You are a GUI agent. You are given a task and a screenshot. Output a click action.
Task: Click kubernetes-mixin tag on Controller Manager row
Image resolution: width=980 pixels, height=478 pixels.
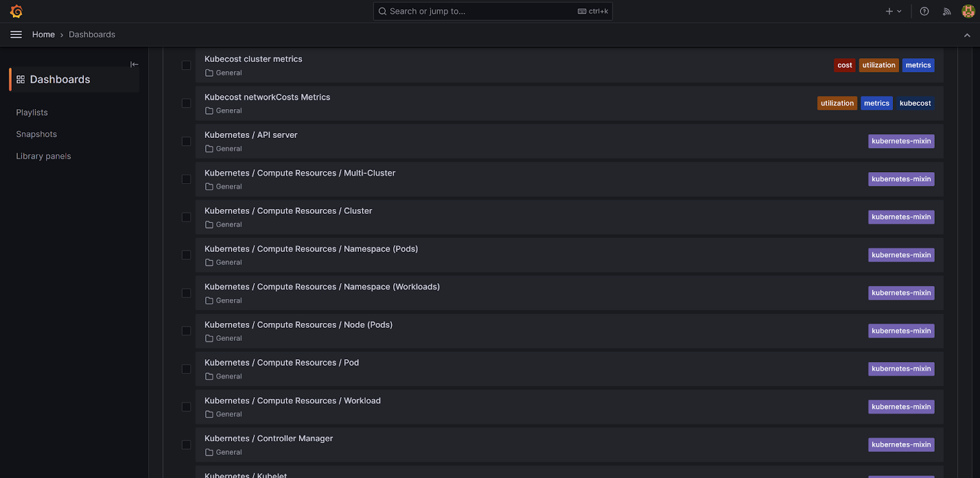tap(901, 445)
